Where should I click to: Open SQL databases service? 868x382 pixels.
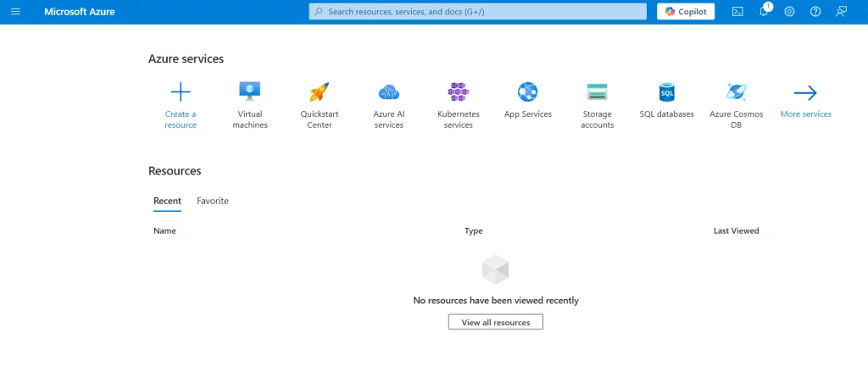pos(666,92)
